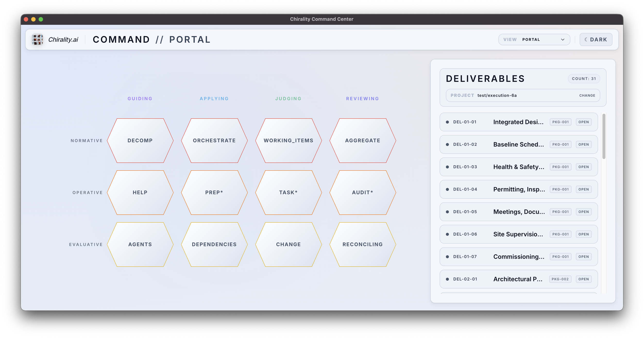Image resolution: width=644 pixels, height=338 pixels.
Task: Click the deliverables list scrollbar
Action: coord(604,137)
